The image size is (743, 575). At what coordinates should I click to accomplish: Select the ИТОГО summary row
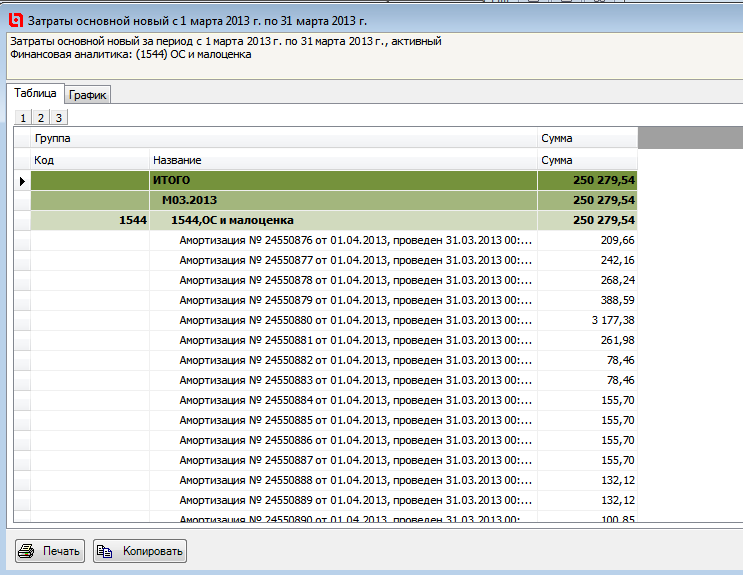[342, 180]
